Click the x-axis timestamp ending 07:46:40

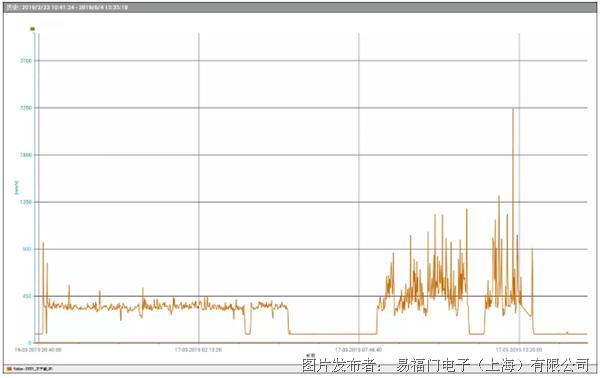[x=359, y=350]
